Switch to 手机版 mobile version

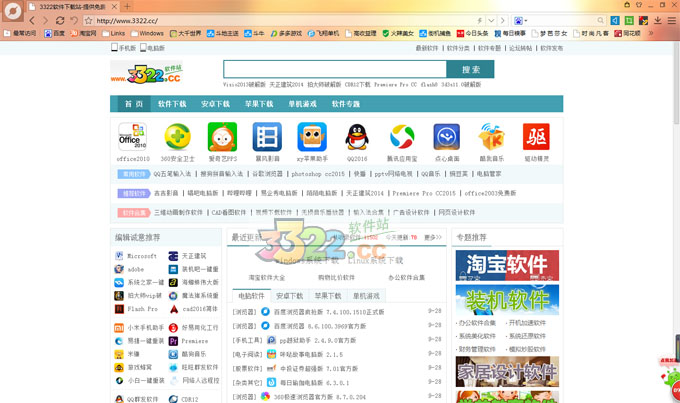[124, 48]
